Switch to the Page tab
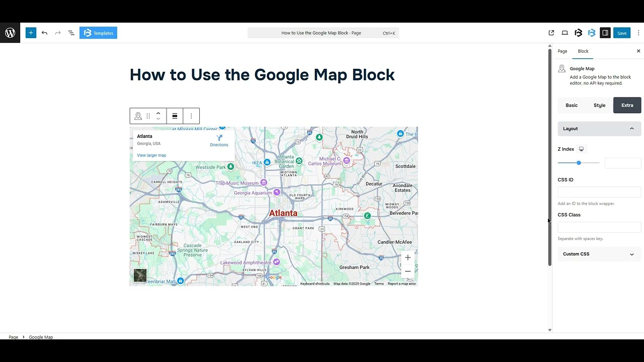The width and height of the screenshot is (644, 362). [562, 51]
